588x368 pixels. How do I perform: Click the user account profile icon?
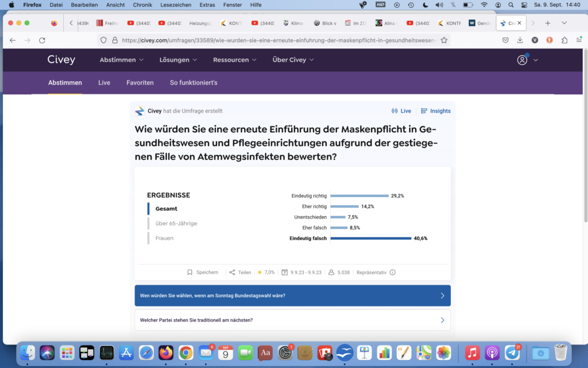tap(522, 60)
